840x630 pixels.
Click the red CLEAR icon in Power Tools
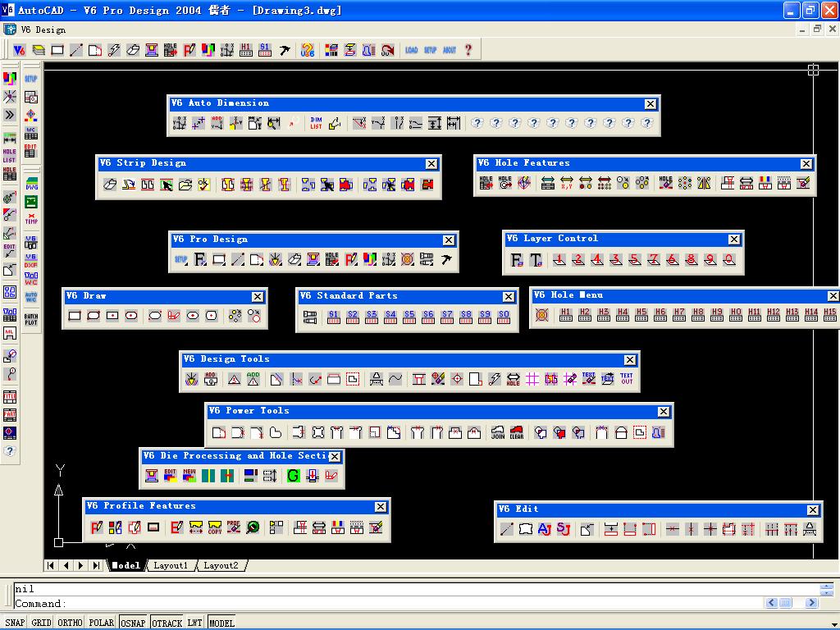517,432
